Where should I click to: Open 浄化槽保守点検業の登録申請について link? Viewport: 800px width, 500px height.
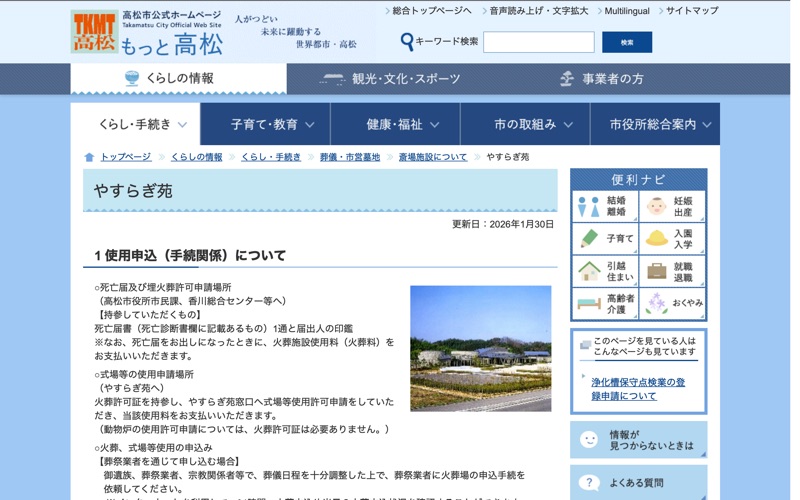point(638,389)
